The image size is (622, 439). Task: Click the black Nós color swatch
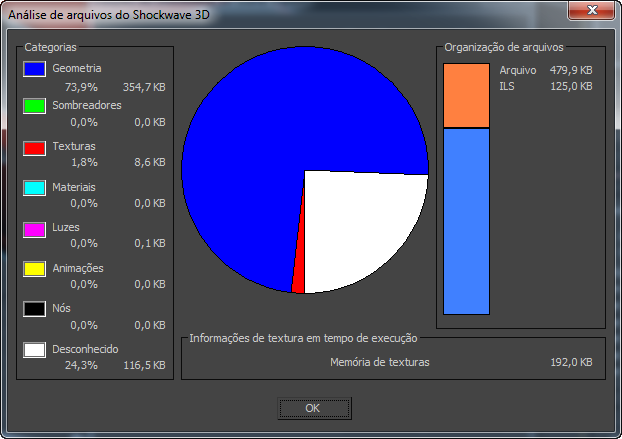point(34,309)
